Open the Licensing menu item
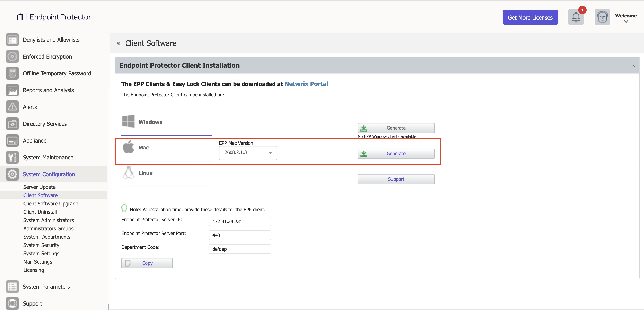The image size is (644, 310). (x=34, y=270)
